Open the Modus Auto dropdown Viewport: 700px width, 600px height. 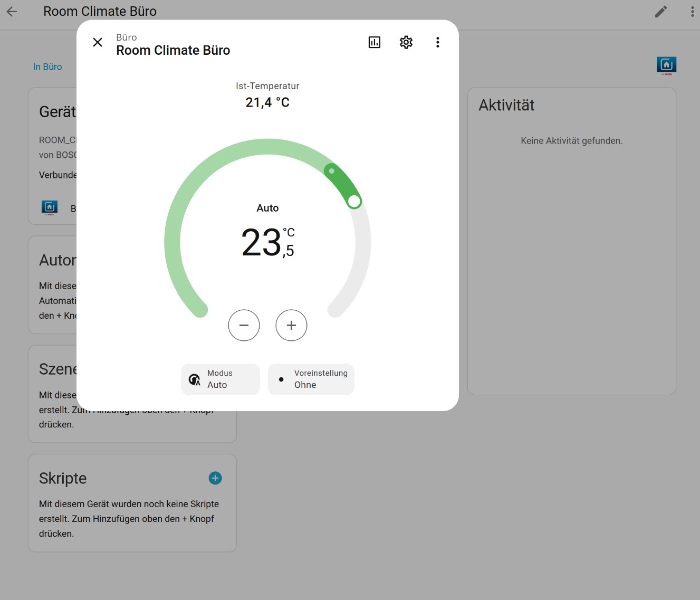pos(220,379)
